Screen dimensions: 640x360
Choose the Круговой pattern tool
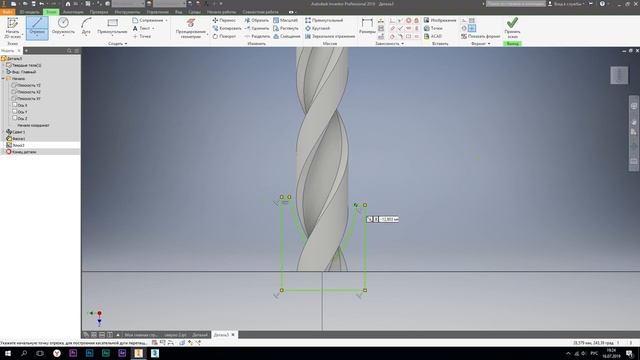[x=317, y=28]
